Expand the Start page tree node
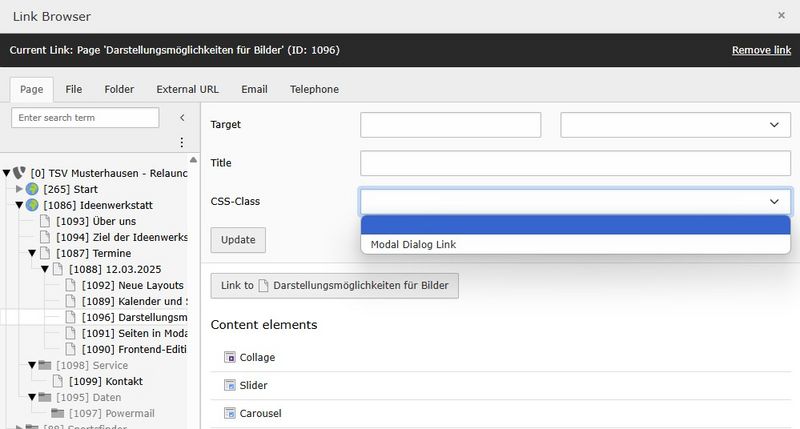 pyautogui.click(x=19, y=189)
